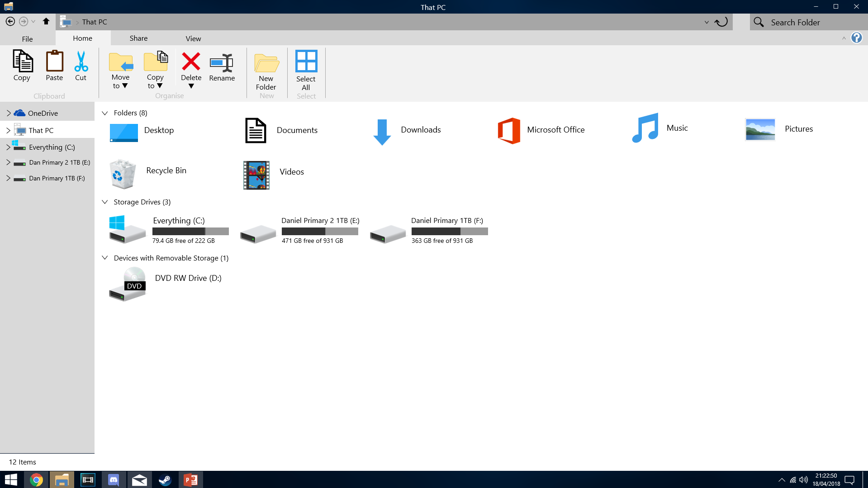This screenshot has width=868, height=488.
Task: Click the Copy icon in Clipboard group
Action: (x=22, y=61)
